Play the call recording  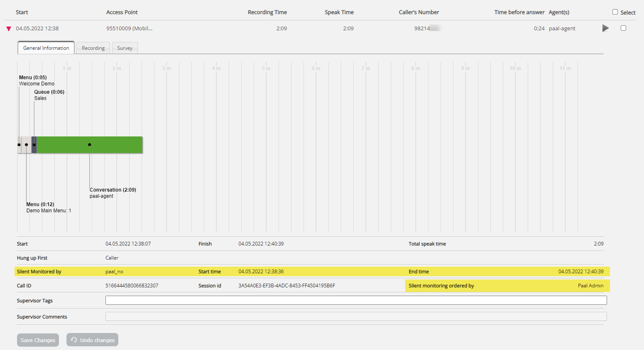[x=605, y=28]
